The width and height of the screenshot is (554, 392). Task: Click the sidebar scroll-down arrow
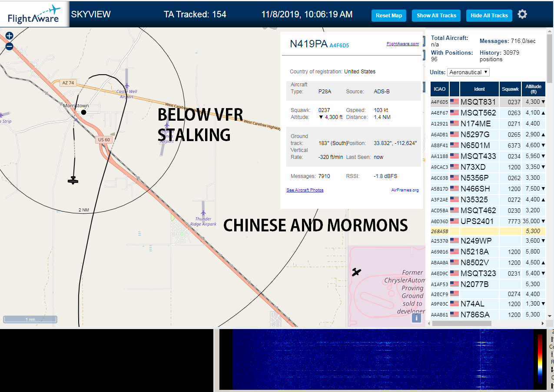[549, 316]
